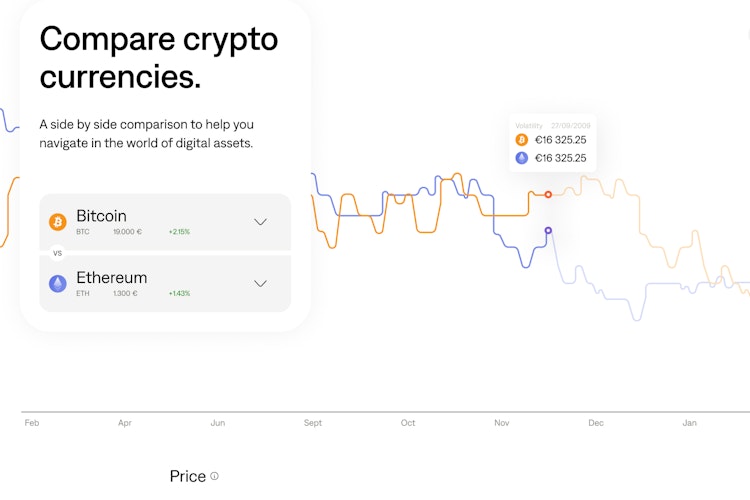750x500 pixels.
Task: Select the Feb label on the timeline
Action: point(32,423)
